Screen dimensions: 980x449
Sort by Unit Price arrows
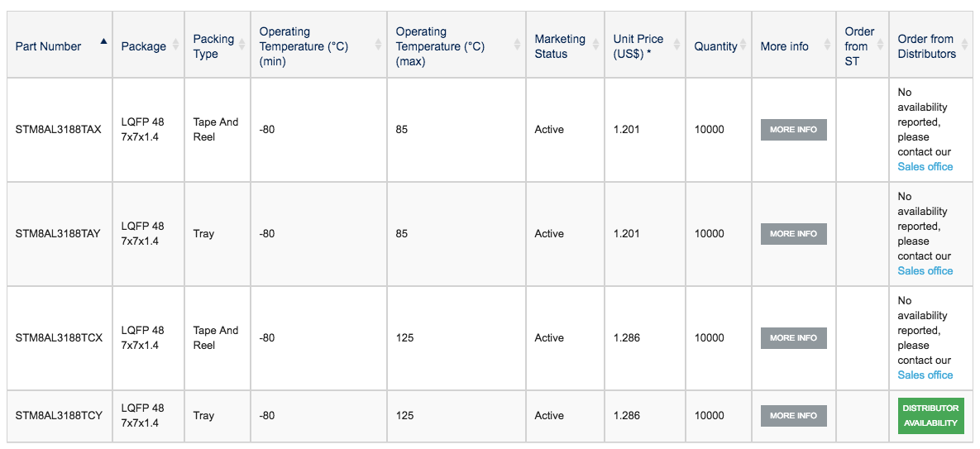676,45
